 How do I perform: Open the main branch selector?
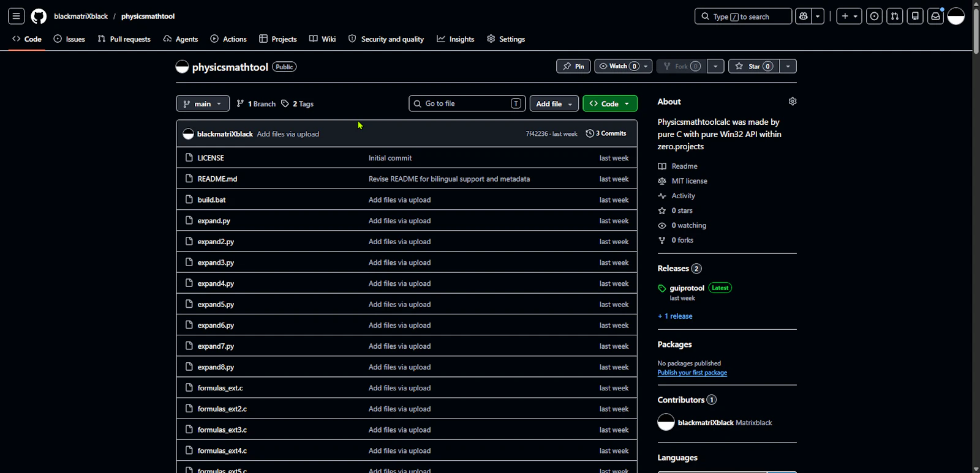(203, 103)
